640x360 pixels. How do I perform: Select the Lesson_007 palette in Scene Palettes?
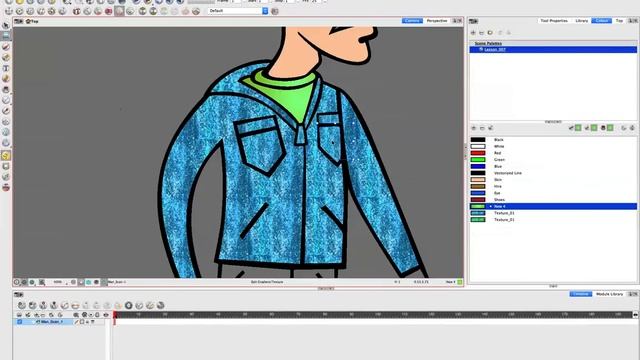(x=553, y=49)
